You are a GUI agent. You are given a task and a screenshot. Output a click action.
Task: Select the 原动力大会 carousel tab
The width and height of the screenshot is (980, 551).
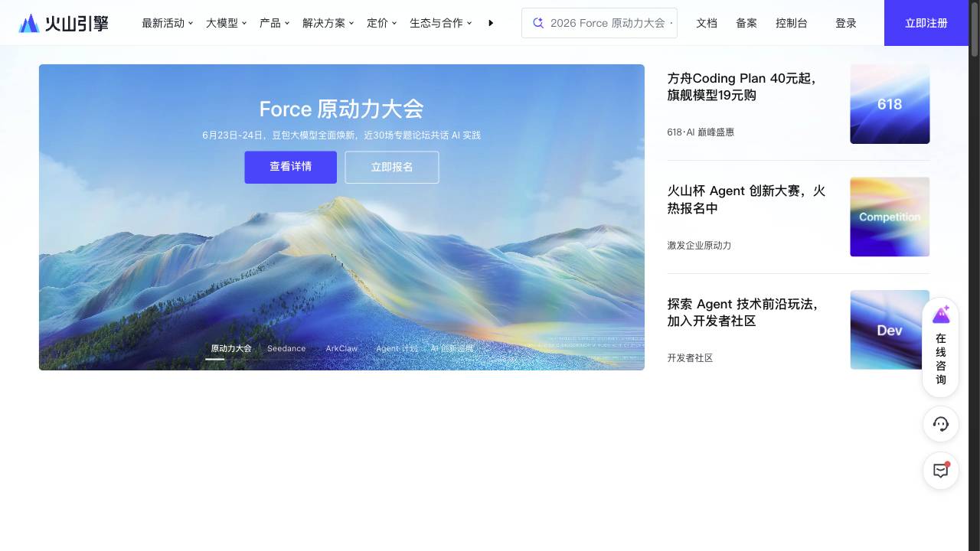coord(231,348)
